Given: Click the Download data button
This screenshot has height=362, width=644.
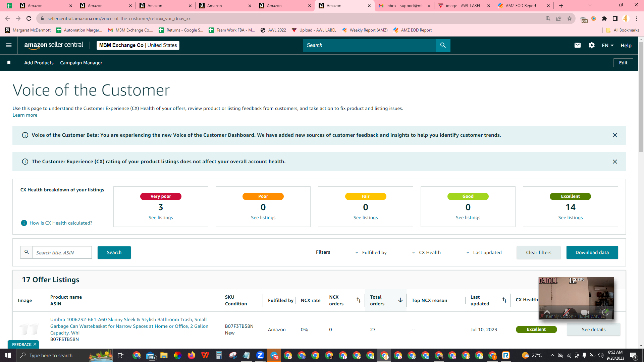Looking at the screenshot, I should (592, 252).
